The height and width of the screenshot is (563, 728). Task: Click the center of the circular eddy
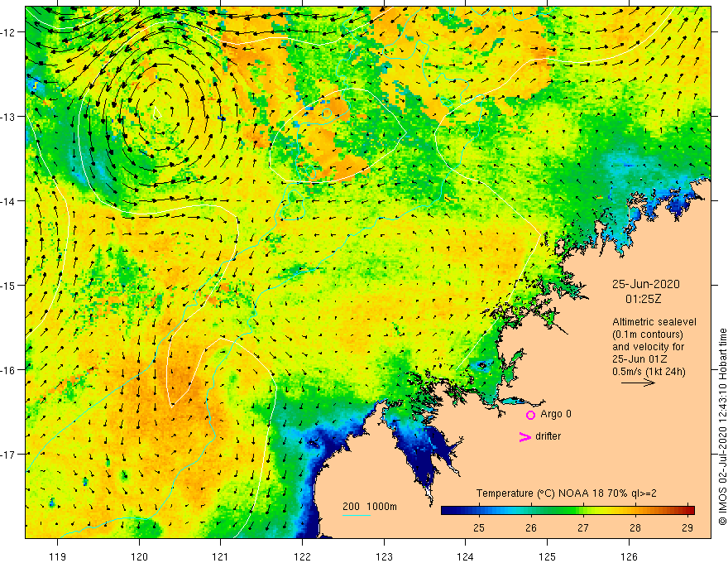coord(157,113)
